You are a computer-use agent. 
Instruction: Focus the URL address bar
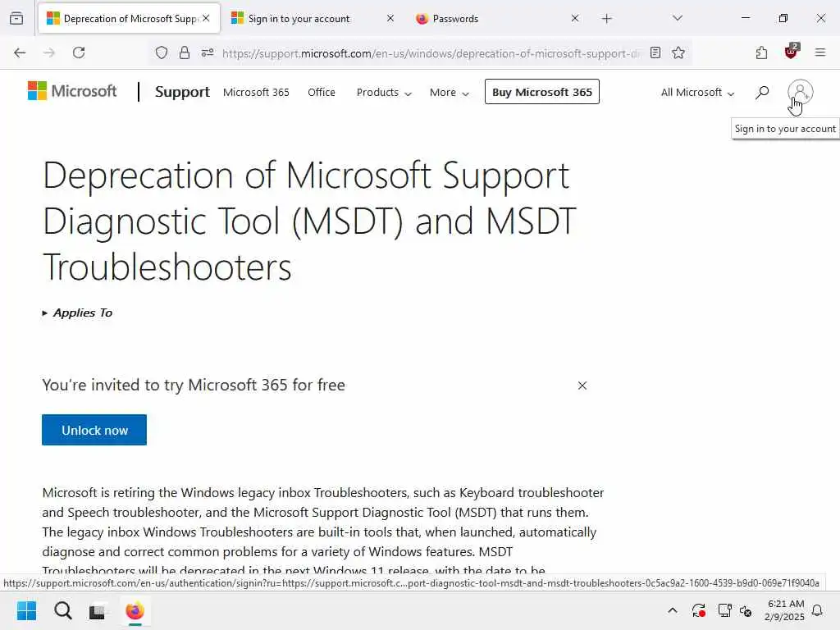click(x=430, y=53)
